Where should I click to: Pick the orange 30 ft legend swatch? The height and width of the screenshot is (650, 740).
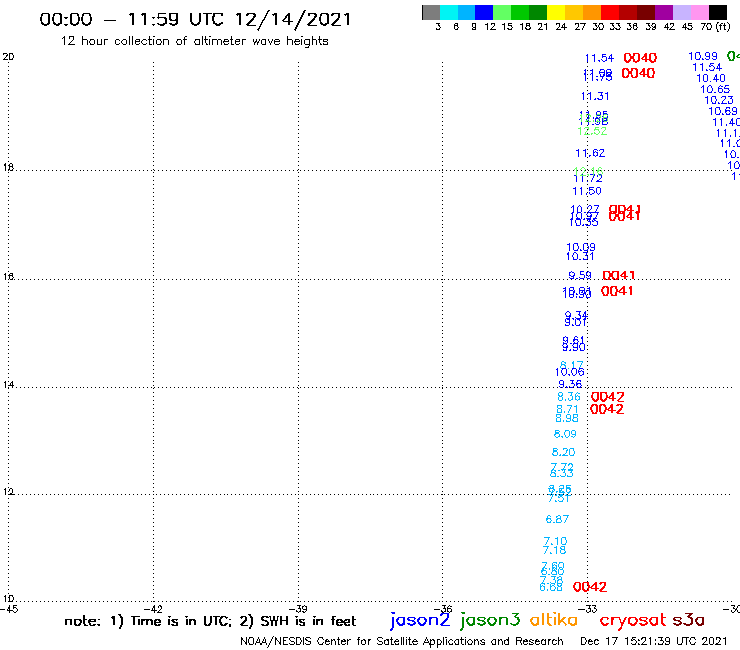[x=592, y=12]
